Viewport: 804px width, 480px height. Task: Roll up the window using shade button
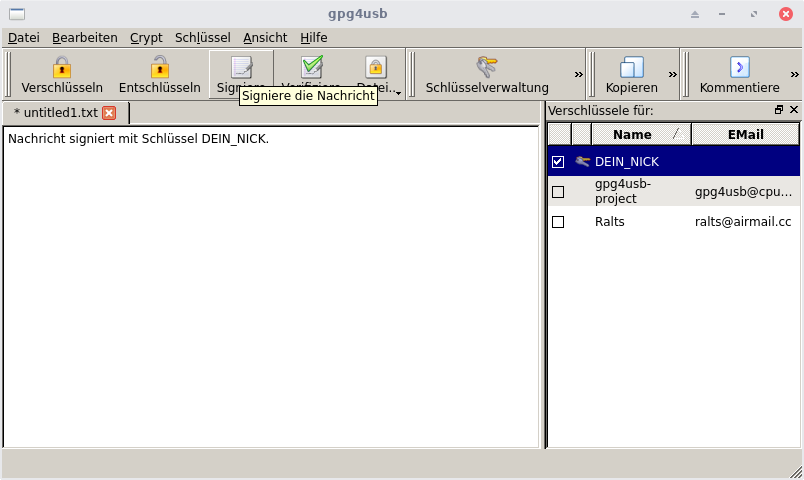click(695, 14)
